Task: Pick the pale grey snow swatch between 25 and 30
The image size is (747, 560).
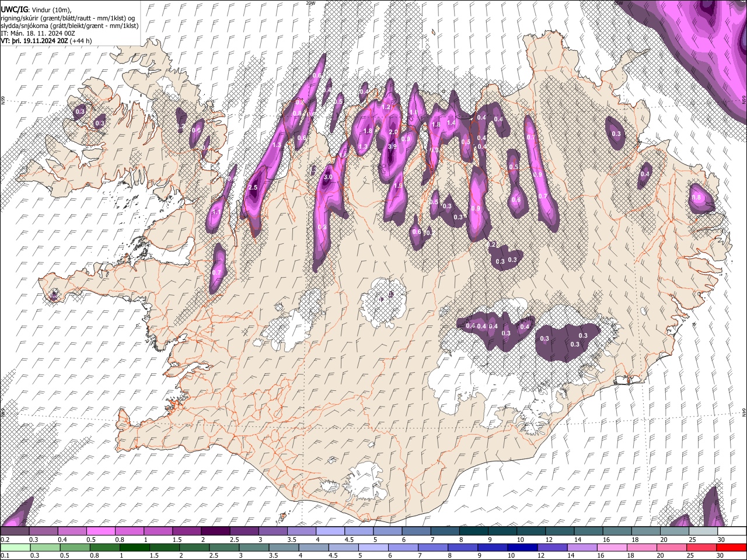Action: pyautogui.click(x=703, y=531)
